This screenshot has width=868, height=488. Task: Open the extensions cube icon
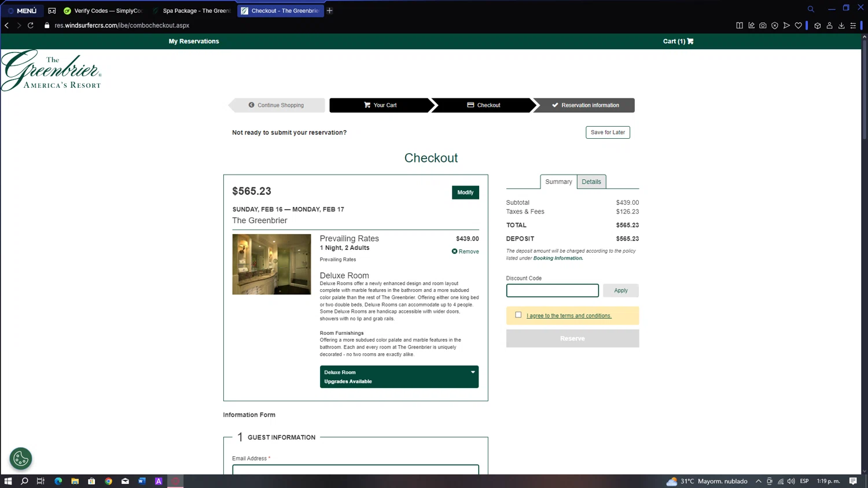click(x=818, y=25)
